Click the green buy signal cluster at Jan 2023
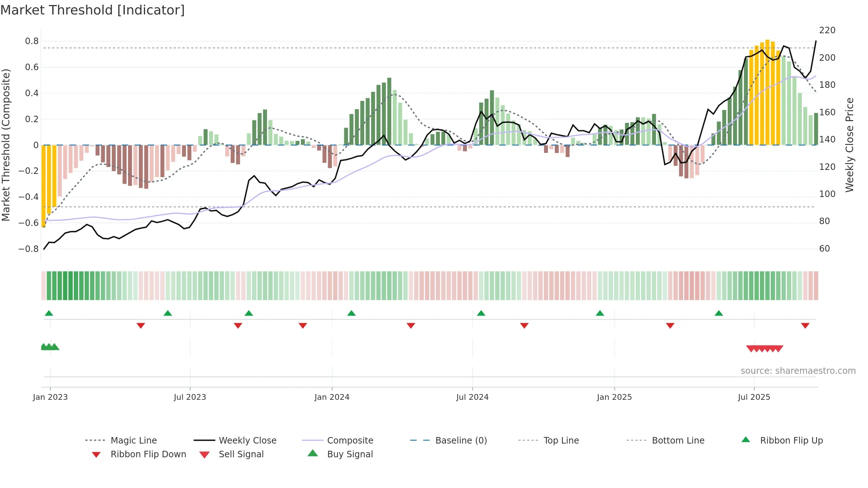Viewport: 868px width, 488px height. 50,347
